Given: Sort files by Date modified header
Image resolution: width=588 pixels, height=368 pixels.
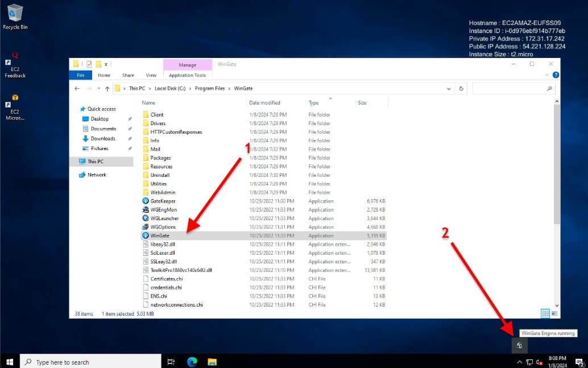Looking at the screenshot, I should (x=265, y=103).
